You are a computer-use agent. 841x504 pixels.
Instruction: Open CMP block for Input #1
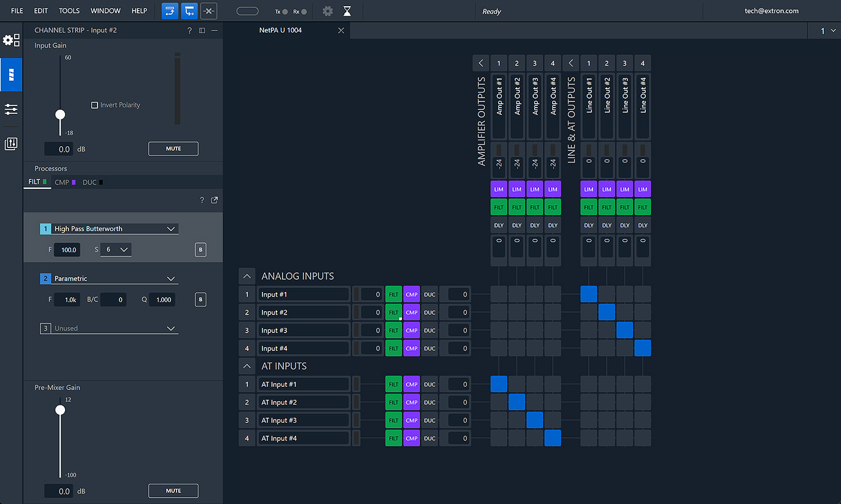tap(412, 294)
